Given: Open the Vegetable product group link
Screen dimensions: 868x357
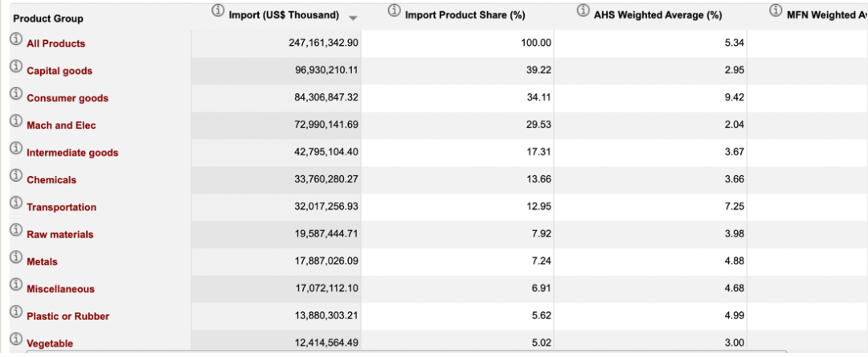Looking at the screenshot, I should (50, 343).
